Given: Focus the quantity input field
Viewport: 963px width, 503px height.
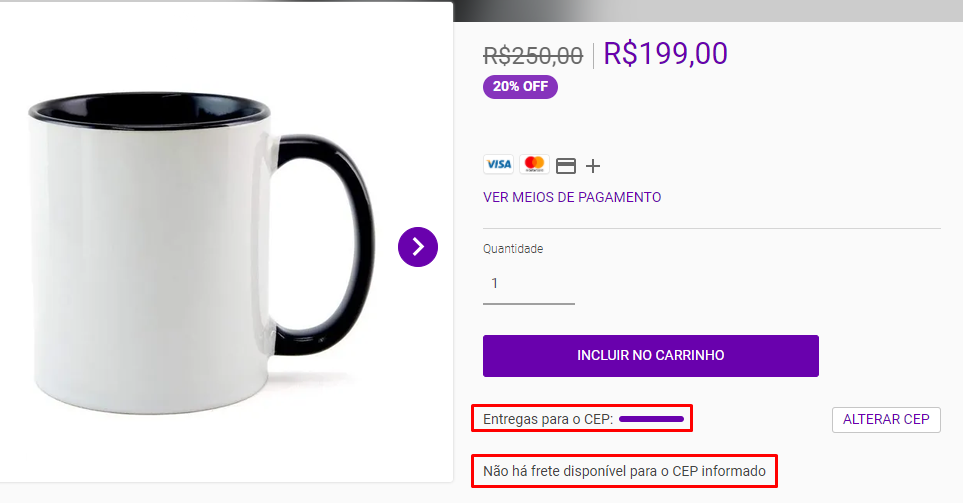Looking at the screenshot, I should [x=528, y=284].
